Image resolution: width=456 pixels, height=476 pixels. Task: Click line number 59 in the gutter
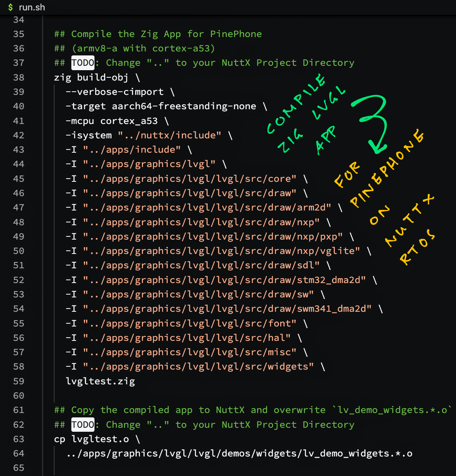(x=19, y=381)
